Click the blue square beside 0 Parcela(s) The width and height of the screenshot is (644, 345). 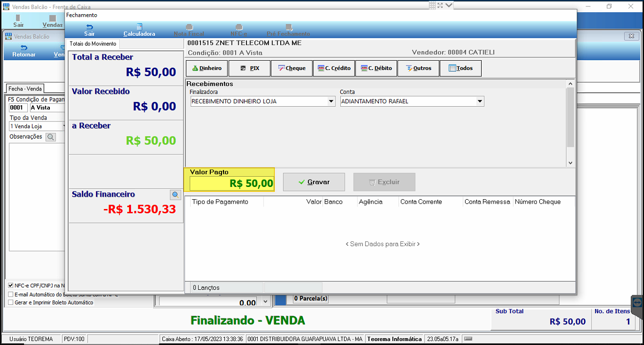(x=281, y=299)
